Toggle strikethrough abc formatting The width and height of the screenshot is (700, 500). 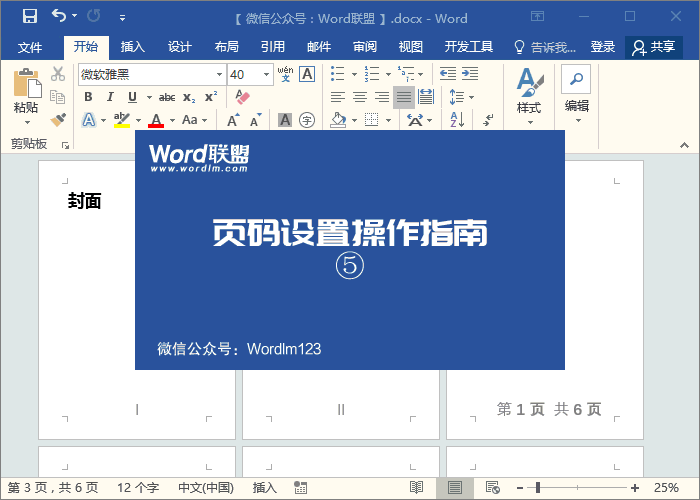(167, 97)
